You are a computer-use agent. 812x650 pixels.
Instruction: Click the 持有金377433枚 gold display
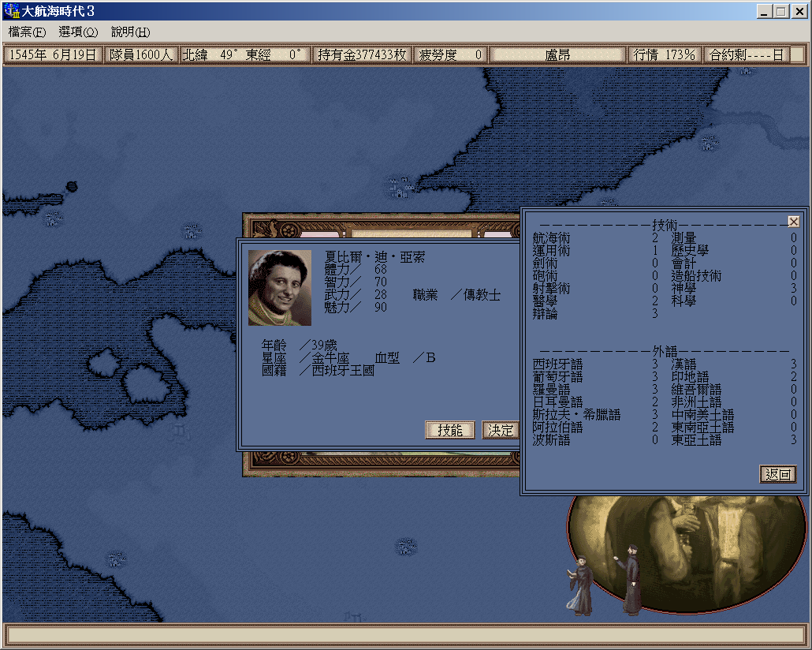[362, 55]
